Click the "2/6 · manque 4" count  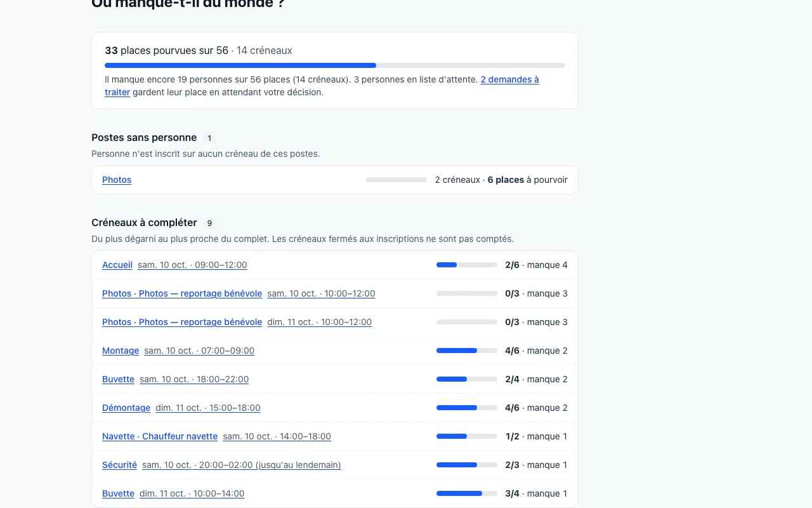click(x=537, y=265)
